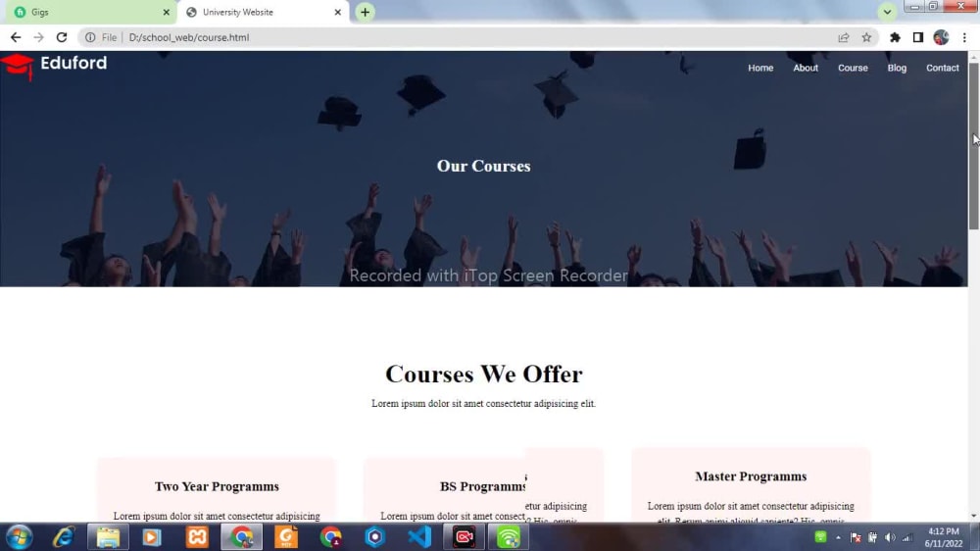Click the Courses We Offer heading
Image resolution: width=980 pixels, height=551 pixels.
coord(484,374)
